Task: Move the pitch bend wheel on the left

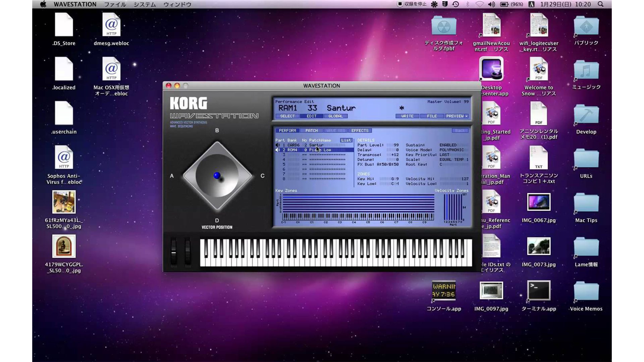Action: pos(173,252)
